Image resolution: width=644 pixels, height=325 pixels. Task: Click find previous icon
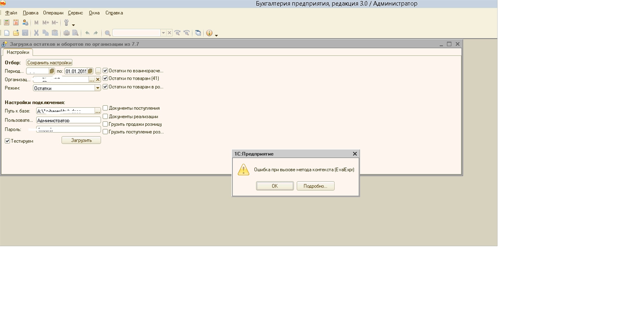pos(187,33)
